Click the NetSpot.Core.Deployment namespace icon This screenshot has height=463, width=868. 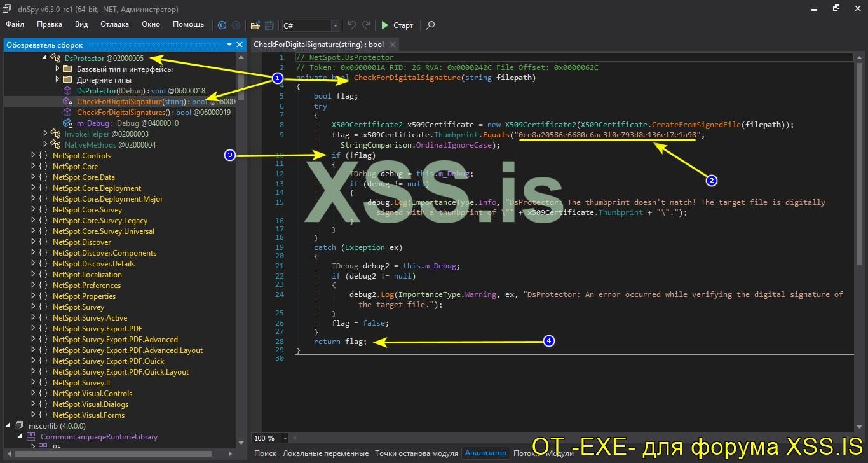[44, 188]
